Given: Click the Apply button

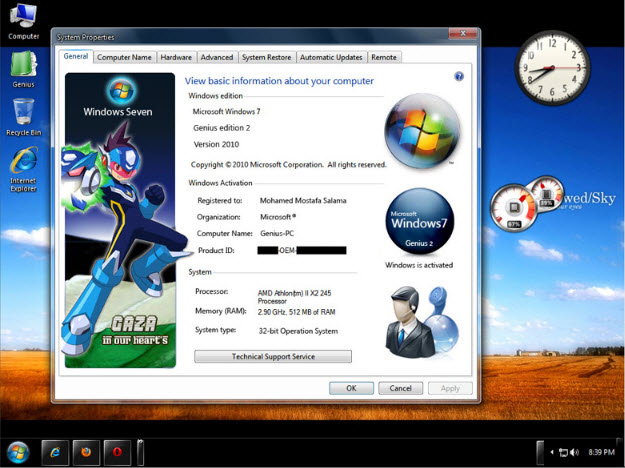Looking at the screenshot, I should (x=450, y=388).
